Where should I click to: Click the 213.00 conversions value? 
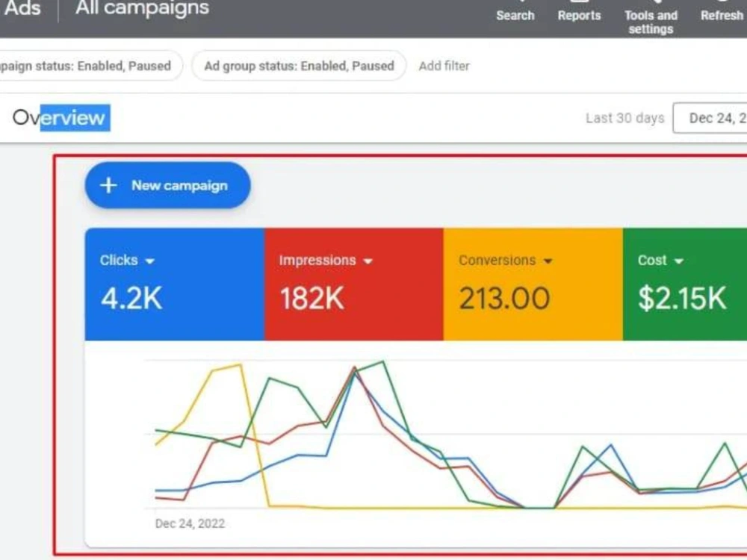(x=504, y=299)
